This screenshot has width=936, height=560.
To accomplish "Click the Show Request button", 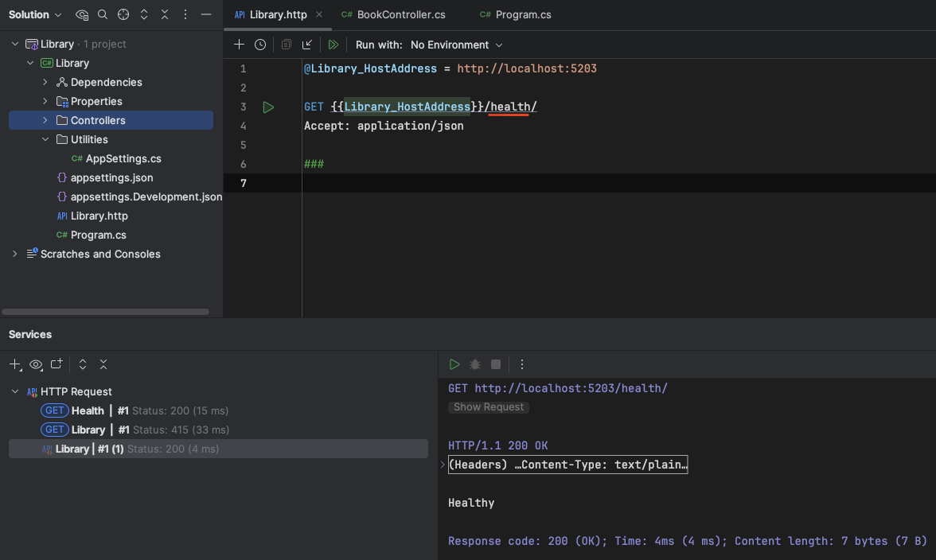I will coord(489,407).
